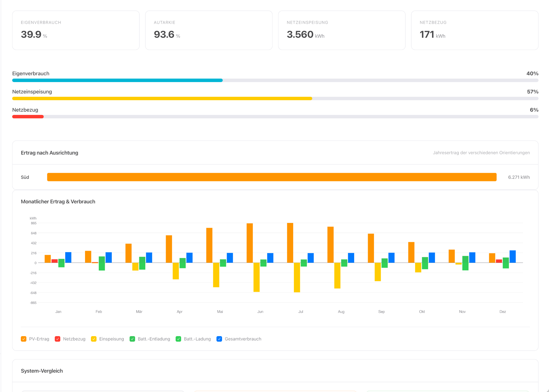Click the blue Eigenverbrauch progress bar
This screenshot has width=549, height=392.
click(x=117, y=80)
